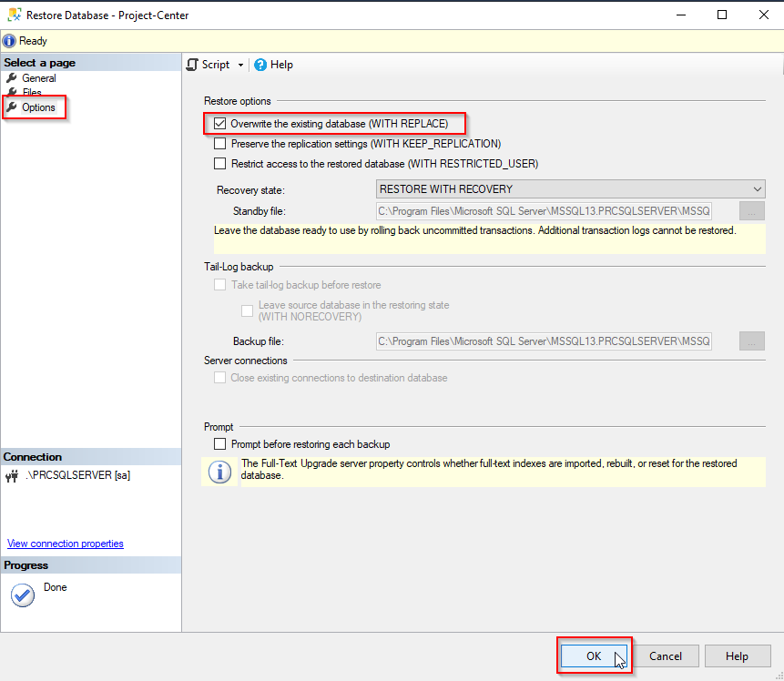
Task: Click the Ready status info icon
Action: coord(9,41)
